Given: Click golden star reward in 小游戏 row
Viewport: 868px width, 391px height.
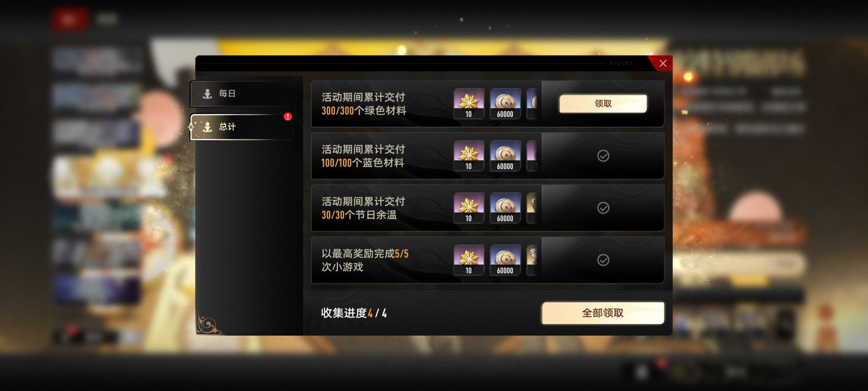Looking at the screenshot, I should click(469, 260).
